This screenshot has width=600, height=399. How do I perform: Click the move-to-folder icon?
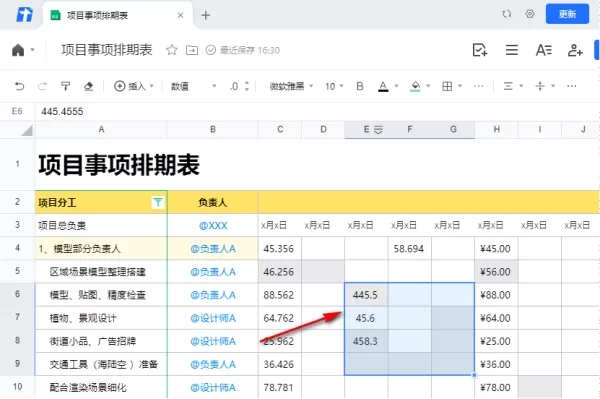(192, 50)
